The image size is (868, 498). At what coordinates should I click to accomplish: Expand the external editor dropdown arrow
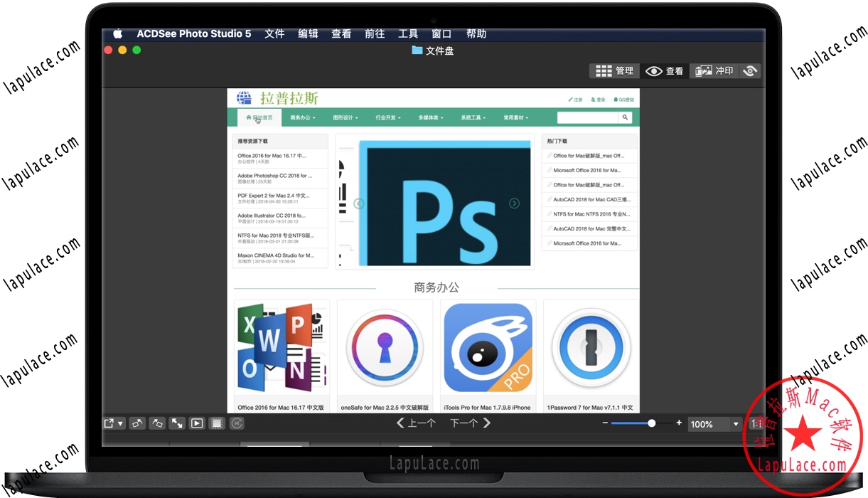[x=121, y=423]
